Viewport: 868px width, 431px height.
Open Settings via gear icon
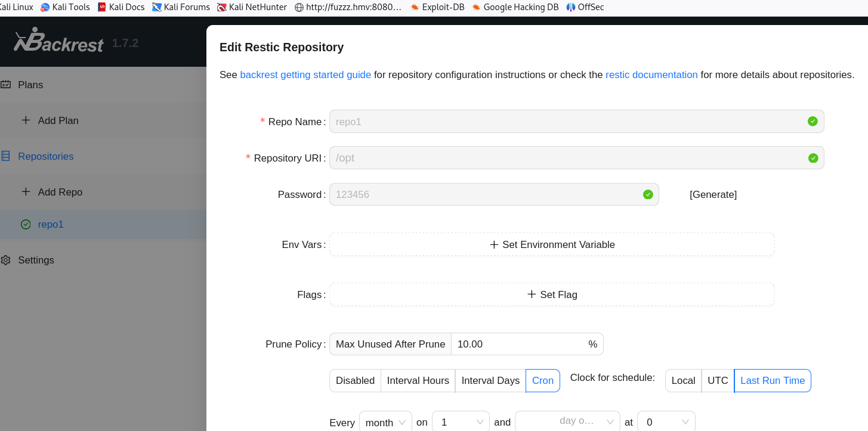tap(5, 260)
